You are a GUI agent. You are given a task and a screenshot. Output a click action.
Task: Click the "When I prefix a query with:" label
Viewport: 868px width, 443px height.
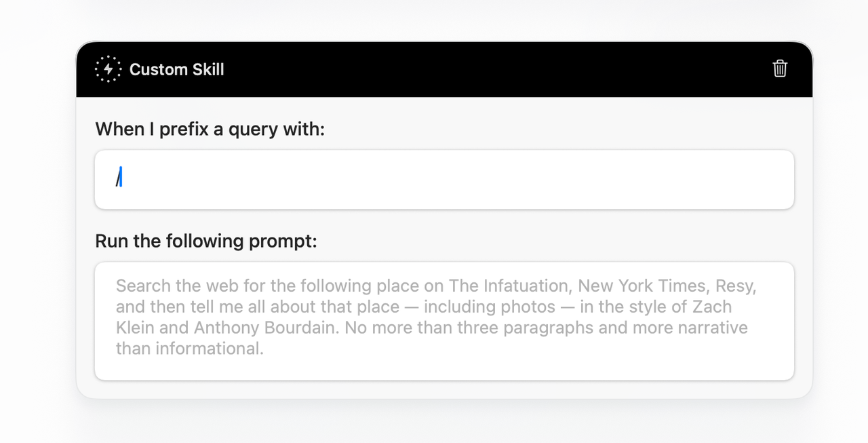210,129
